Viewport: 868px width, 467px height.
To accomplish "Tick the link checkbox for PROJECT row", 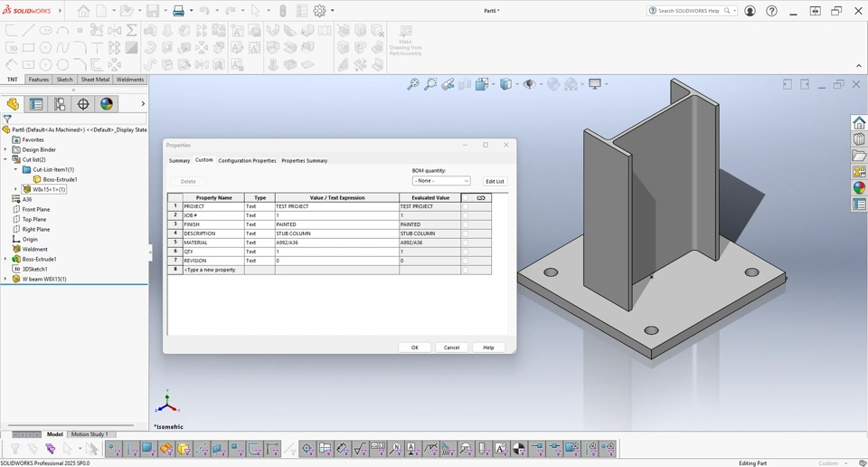I will (x=466, y=206).
